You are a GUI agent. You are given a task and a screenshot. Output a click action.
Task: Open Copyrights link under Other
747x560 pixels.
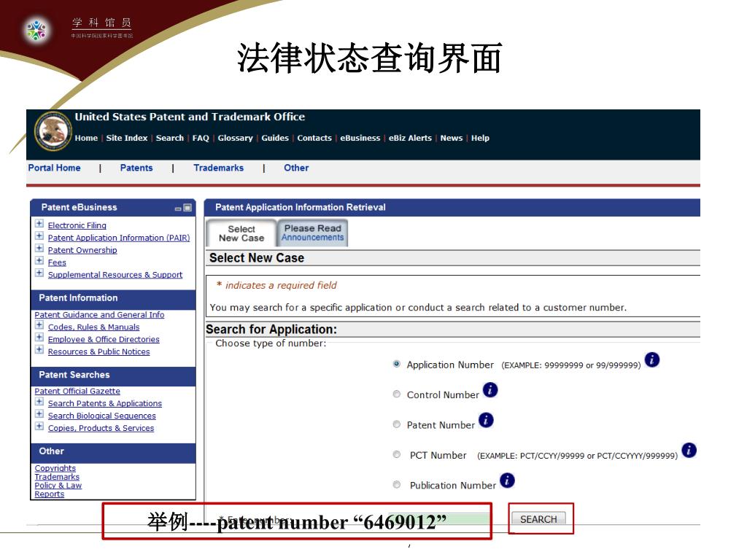55,468
